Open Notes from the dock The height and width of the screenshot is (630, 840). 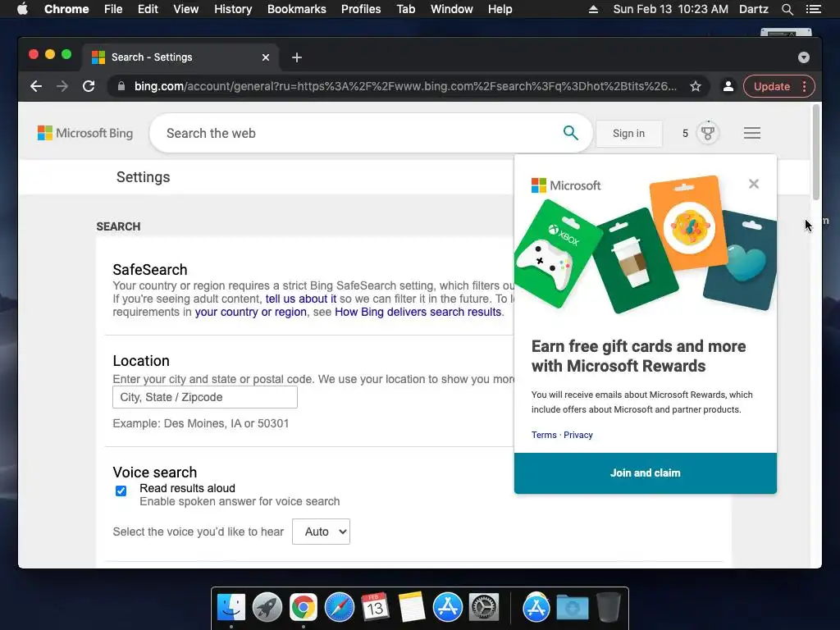(412, 608)
